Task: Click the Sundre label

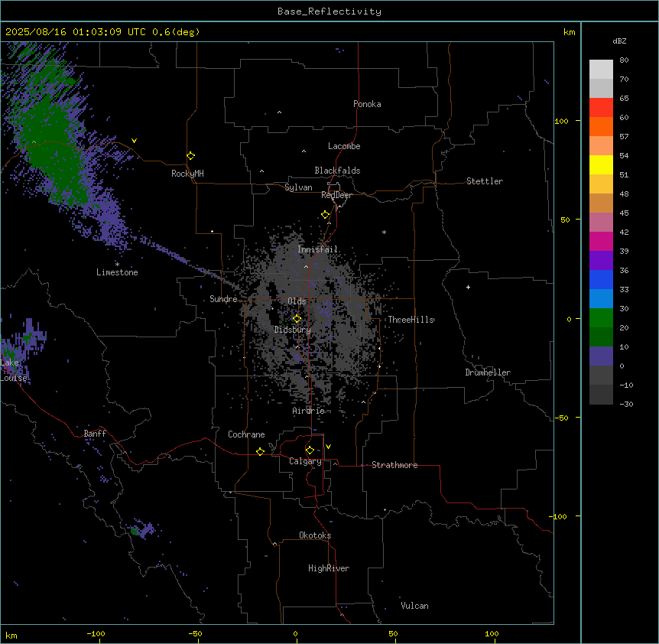Action: click(223, 299)
